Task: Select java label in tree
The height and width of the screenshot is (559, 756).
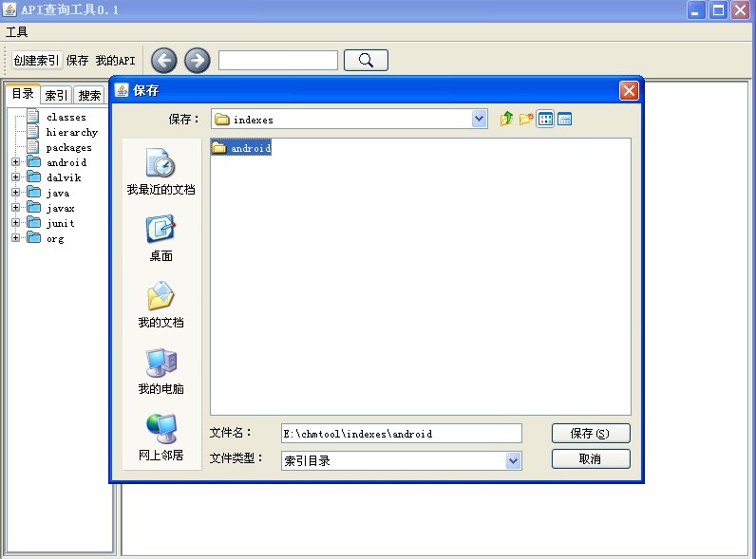Action: click(x=58, y=193)
